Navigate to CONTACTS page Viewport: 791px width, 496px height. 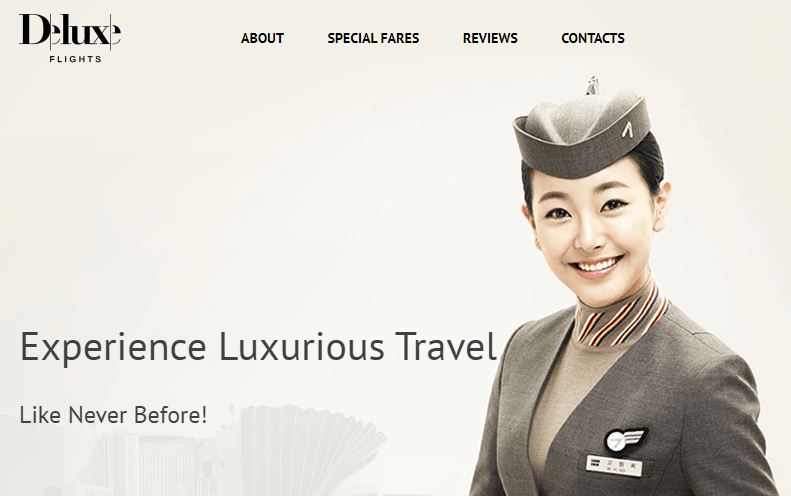[x=593, y=38]
